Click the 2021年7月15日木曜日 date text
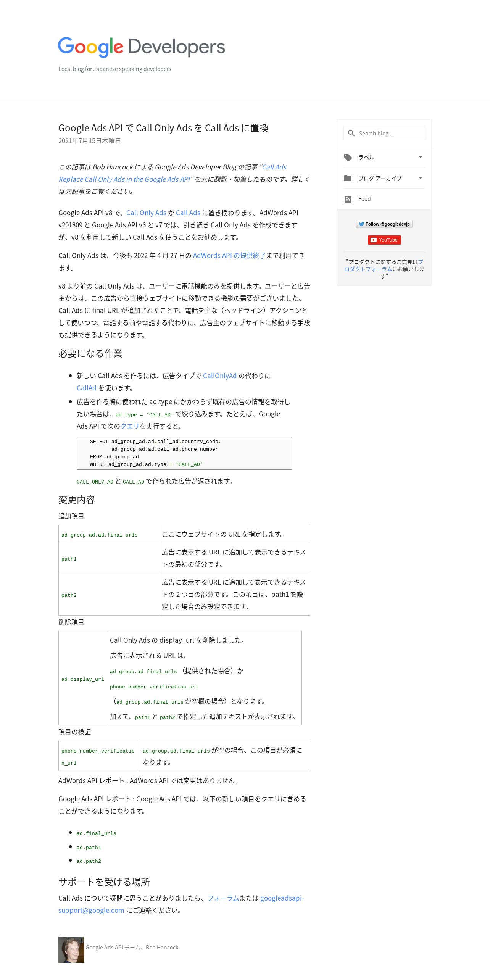Image resolution: width=490 pixels, height=980 pixels. coord(90,141)
